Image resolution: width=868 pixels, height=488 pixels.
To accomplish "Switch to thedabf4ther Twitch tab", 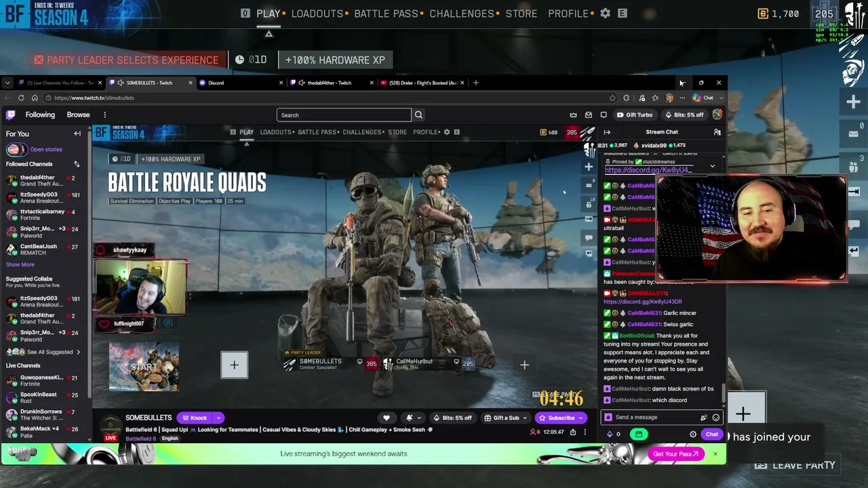I will pyautogui.click(x=331, y=83).
